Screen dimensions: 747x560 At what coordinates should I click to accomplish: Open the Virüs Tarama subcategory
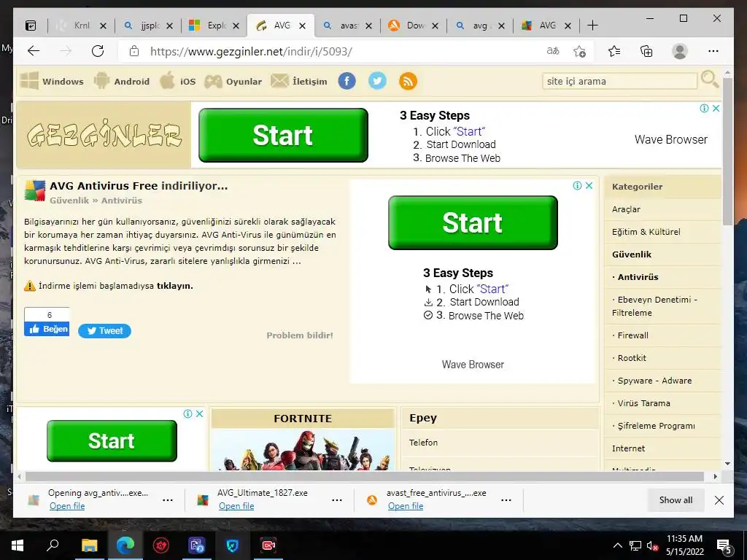643,403
